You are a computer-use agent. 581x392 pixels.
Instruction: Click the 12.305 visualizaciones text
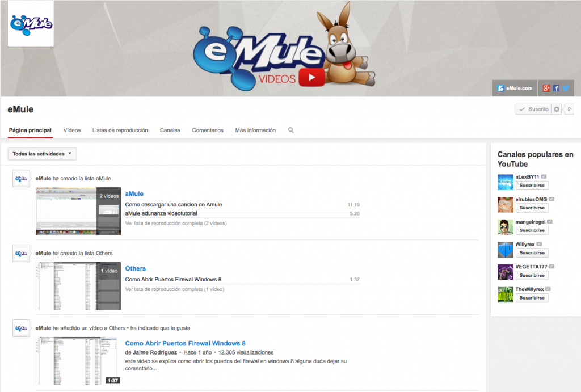point(246,352)
